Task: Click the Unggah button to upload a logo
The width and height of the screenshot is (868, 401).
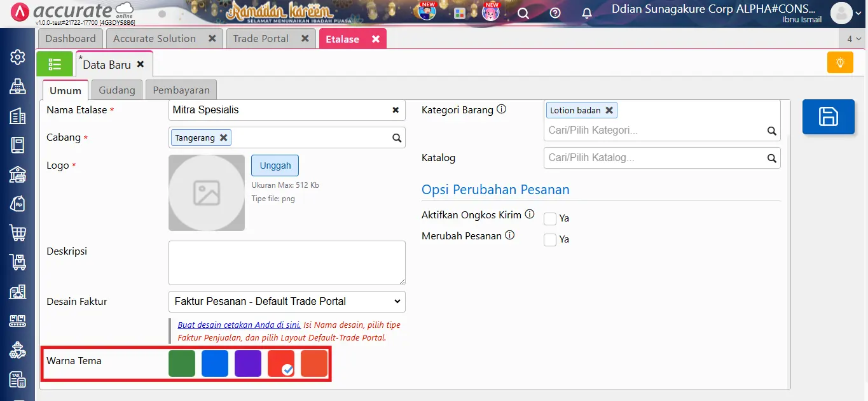Action: click(x=275, y=165)
